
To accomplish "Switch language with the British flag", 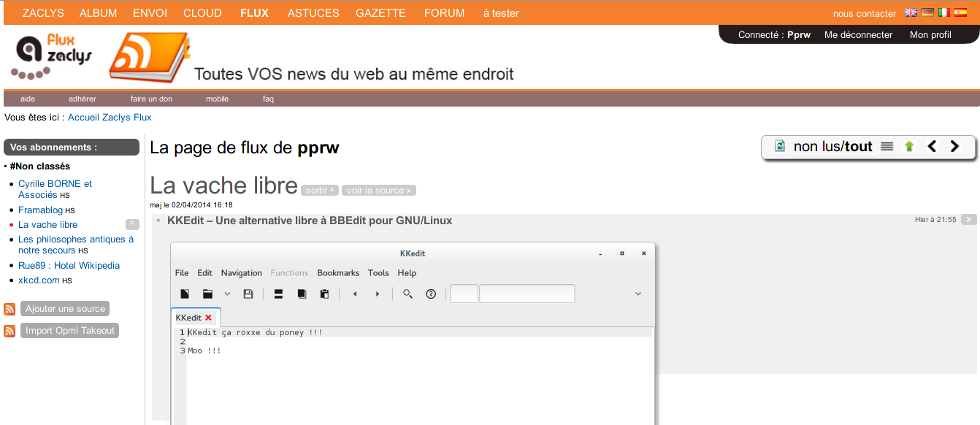I will [911, 13].
